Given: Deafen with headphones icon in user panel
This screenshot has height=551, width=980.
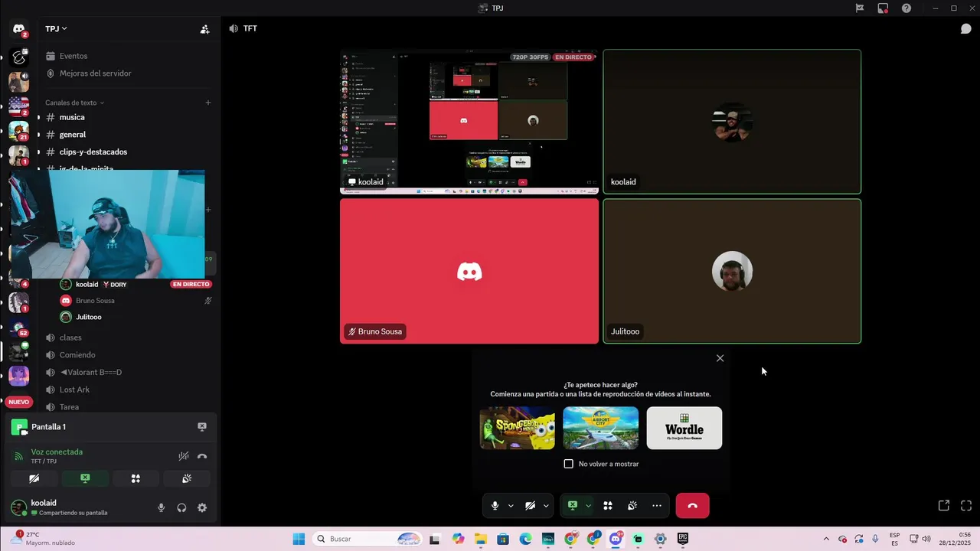Looking at the screenshot, I should pyautogui.click(x=181, y=507).
